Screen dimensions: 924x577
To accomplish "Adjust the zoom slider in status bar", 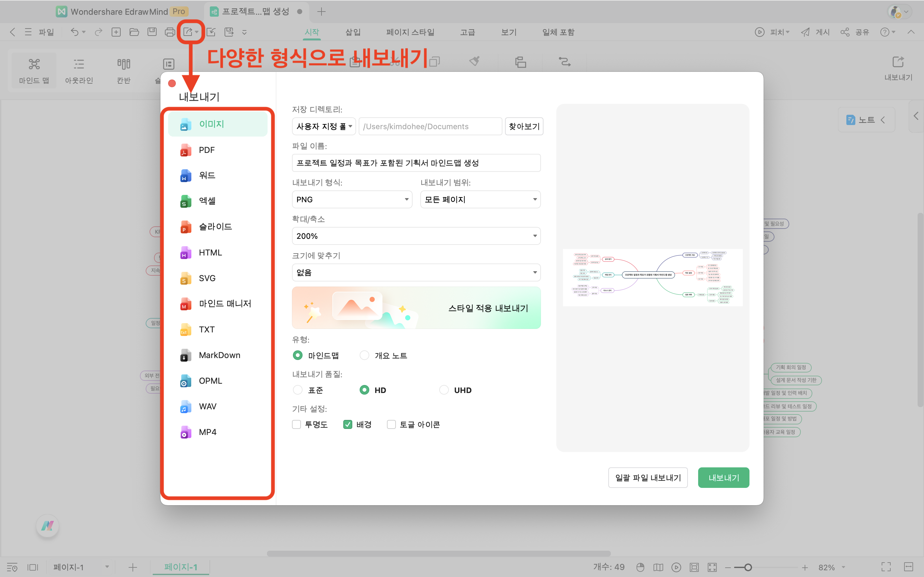I will [x=748, y=567].
